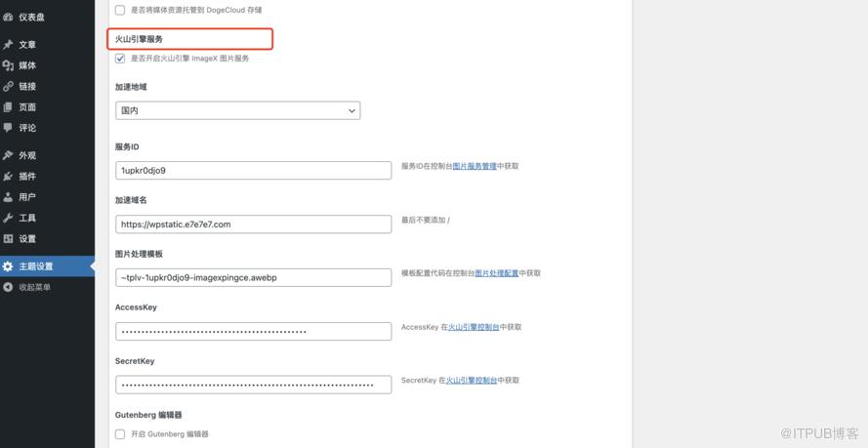Screen dimensions: 868x448
Task: Toggle the DogeCloud 存储 hosting checkbox
Action: pos(120,10)
